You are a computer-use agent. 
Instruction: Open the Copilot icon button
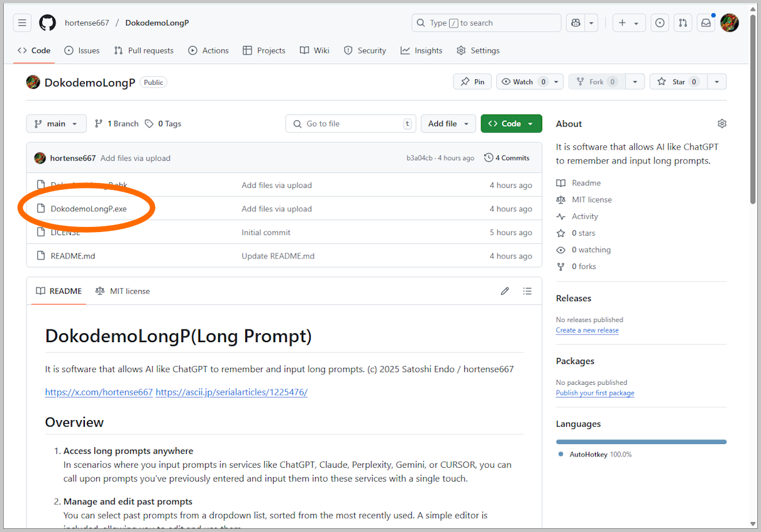click(x=575, y=23)
